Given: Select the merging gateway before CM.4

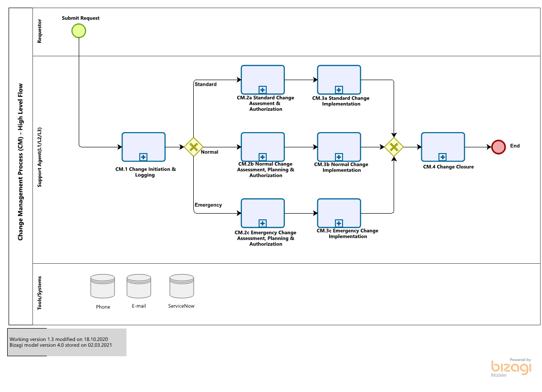Looking at the screenshot, I should (394, 147).
